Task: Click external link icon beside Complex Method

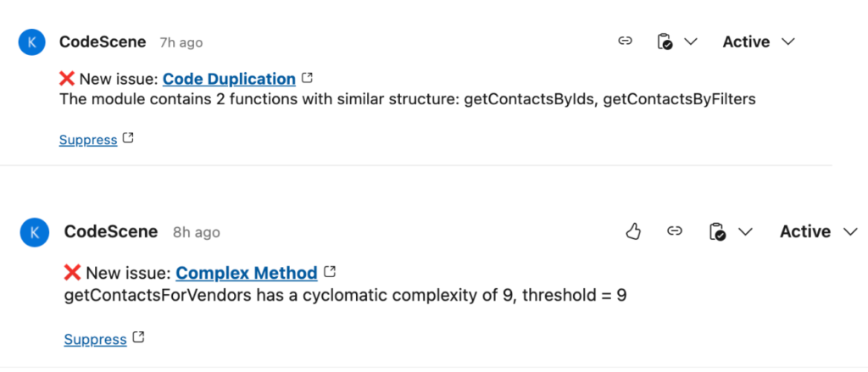Action: (x=330, y=272)
